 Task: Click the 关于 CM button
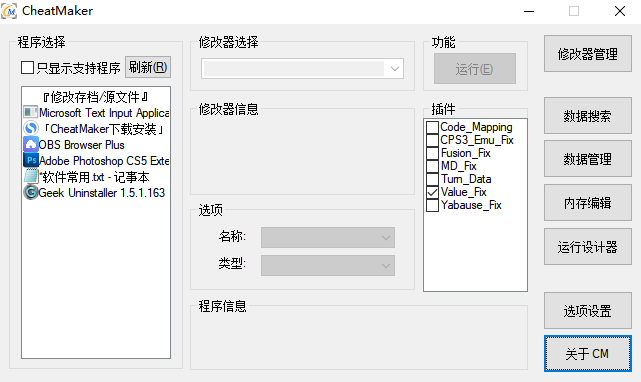click(587, 354)
